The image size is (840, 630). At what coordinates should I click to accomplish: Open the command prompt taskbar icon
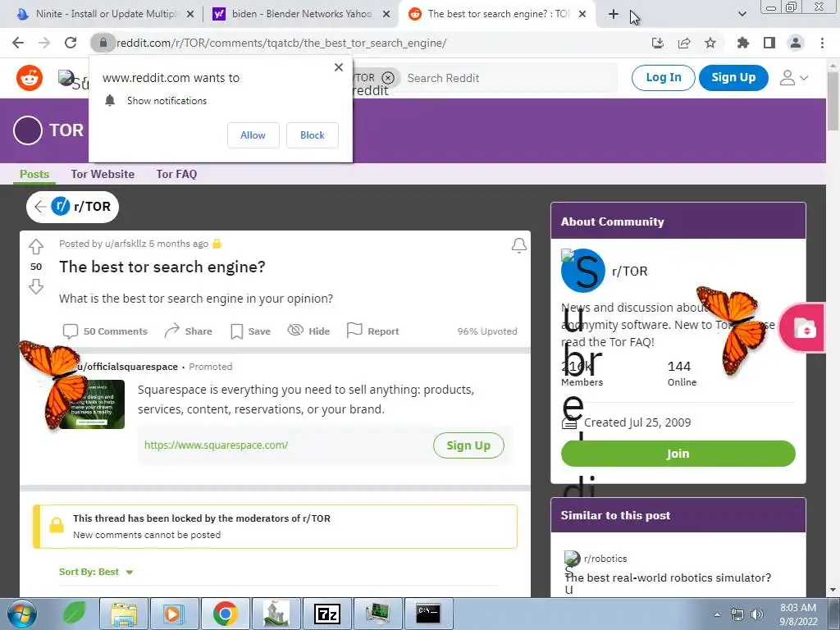coord(428,614)
